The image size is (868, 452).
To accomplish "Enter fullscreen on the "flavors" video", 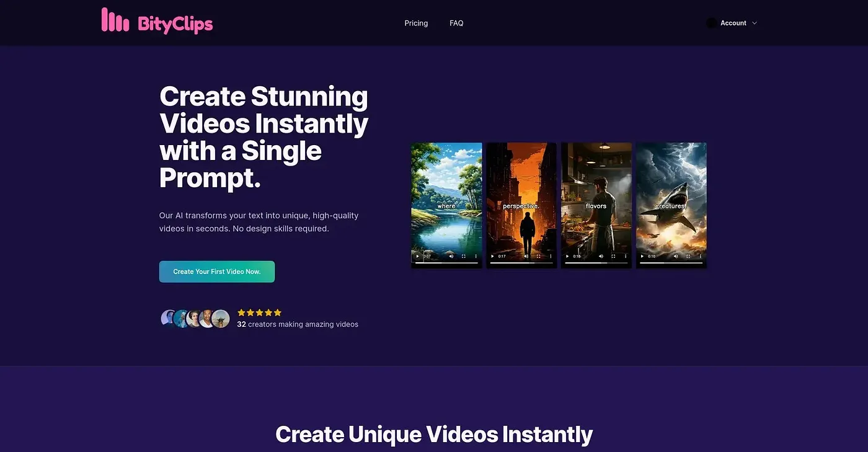I will coord(613,256).
